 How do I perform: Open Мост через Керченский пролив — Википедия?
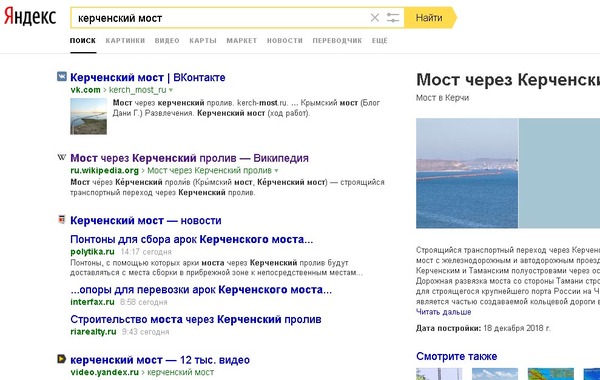[189, 158]
